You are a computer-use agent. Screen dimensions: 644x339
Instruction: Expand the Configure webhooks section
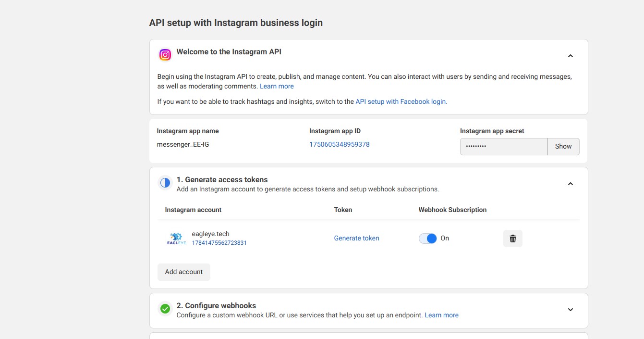coord(571,310)
